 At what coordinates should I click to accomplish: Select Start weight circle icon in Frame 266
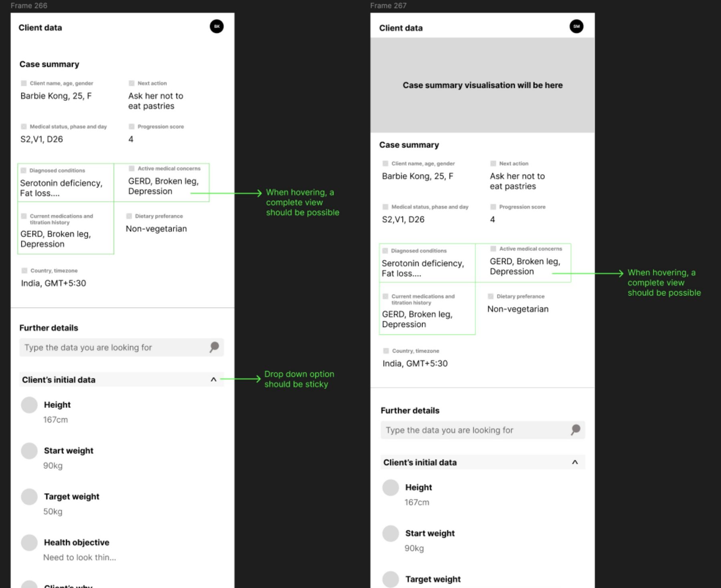[x=29, y=451]
